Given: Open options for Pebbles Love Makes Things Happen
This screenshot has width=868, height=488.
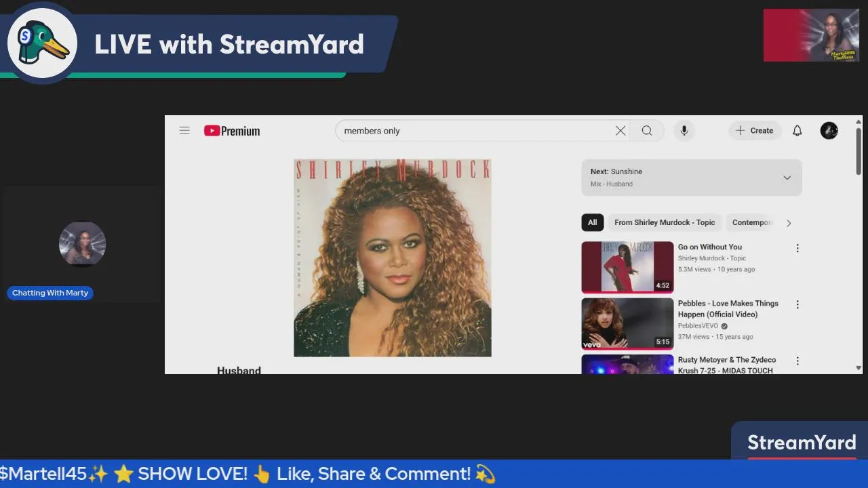Looking at the screenshot, I should (797, 304).
